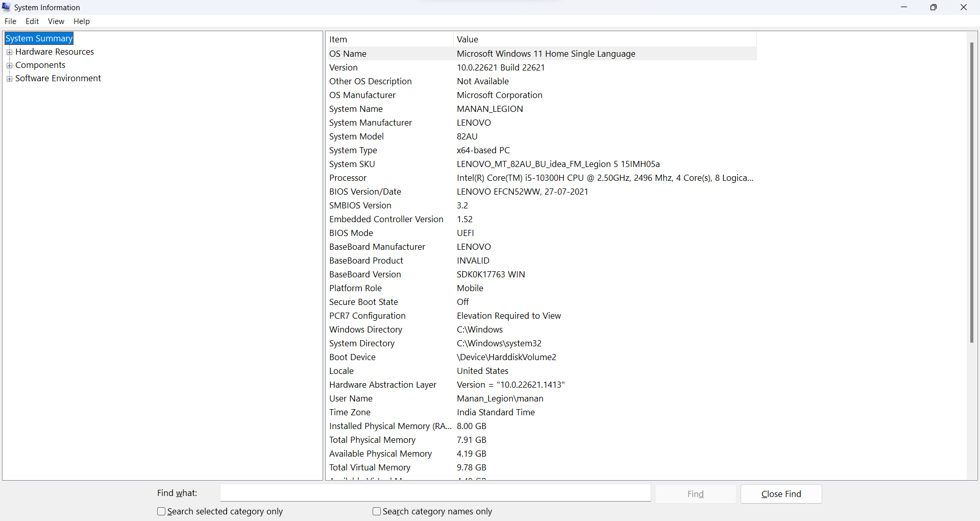
Task: Click the restore down window button
Action: [x=934, y=7]
